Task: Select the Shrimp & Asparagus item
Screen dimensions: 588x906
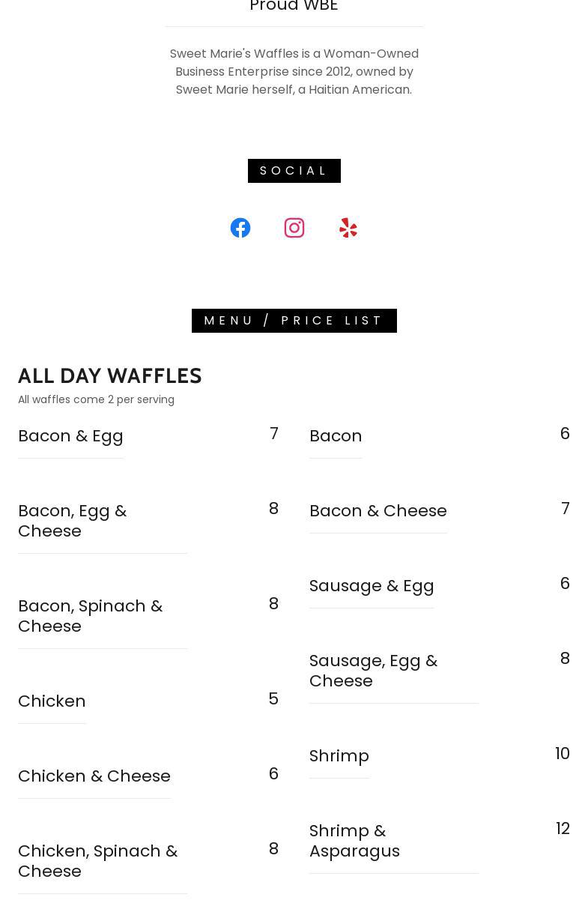Action: [x=355, y=841]
